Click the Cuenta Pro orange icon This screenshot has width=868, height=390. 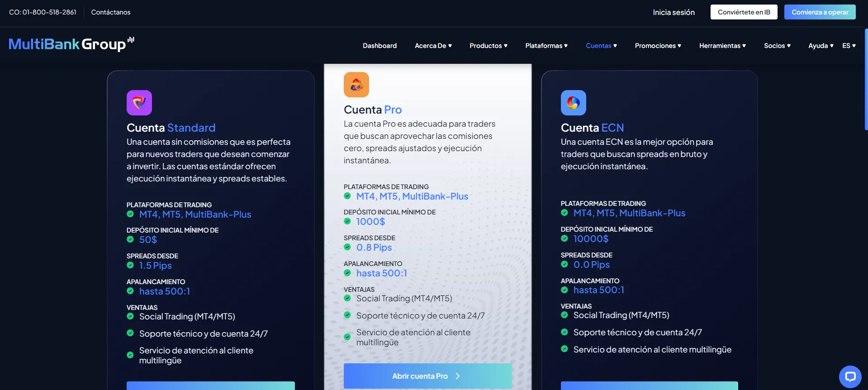(356, 85)
